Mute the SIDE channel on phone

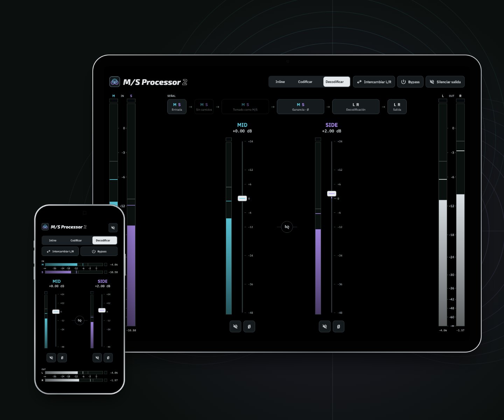pyautogui.click(x=97, y=358)
